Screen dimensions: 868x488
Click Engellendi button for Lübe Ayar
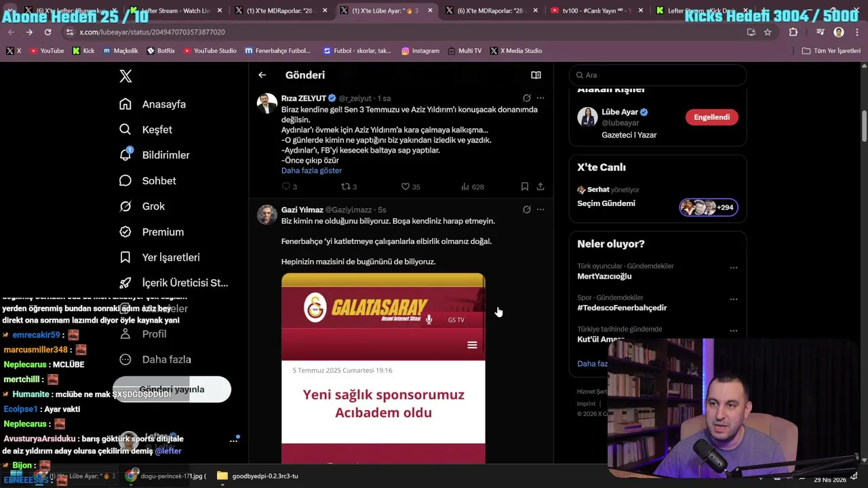(711, 117)
